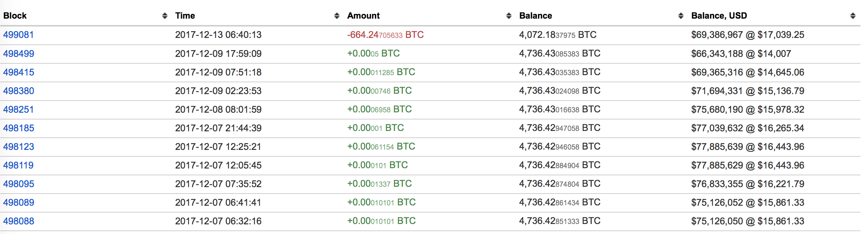Select time 2017-12-08 08:01:59
The height and width of the screenshot is (234, 868).
(x=218, y=109)
